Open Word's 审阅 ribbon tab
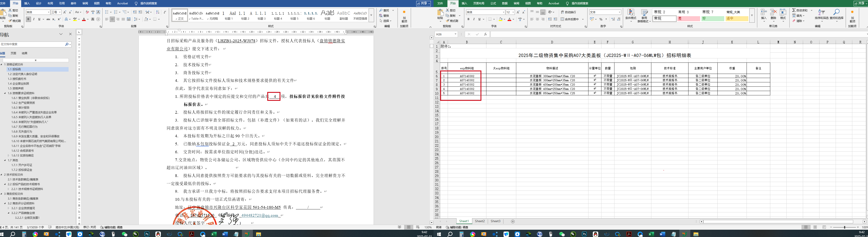Screen dimensions: 868x237 pos(85,3)
